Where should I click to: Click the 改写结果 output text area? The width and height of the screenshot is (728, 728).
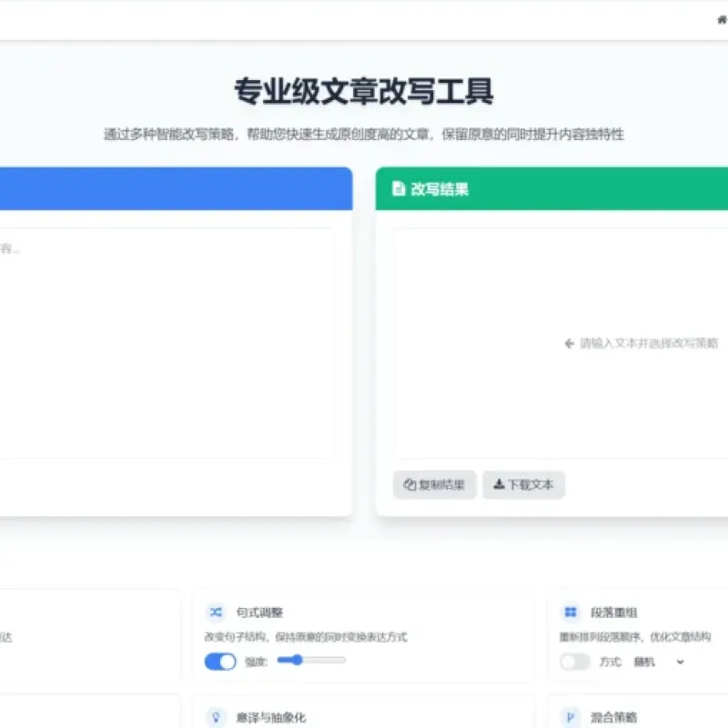(x=561, y=343)
